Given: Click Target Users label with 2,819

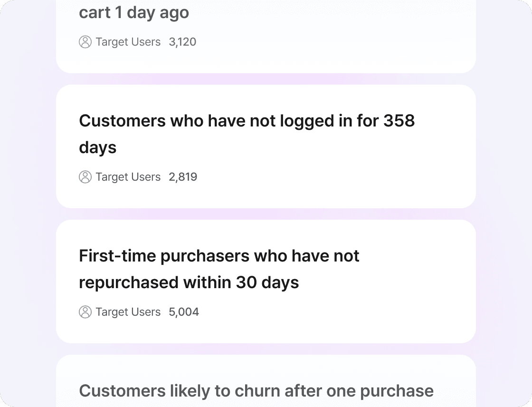Looking at the screenshot, I should click(128, 177).
